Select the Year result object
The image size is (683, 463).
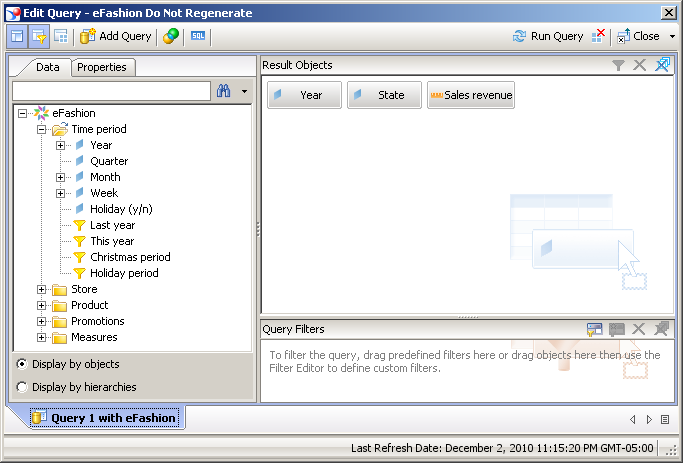[x=304, y=95]
